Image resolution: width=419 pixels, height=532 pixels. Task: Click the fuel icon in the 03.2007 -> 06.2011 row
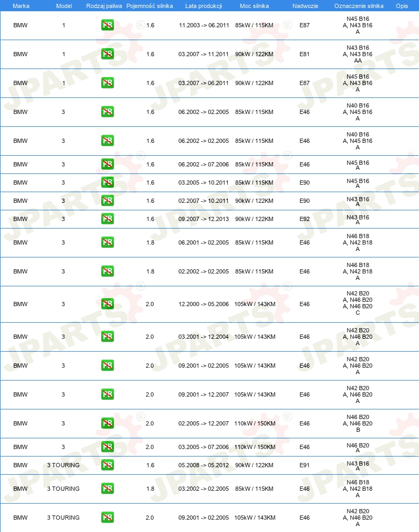point(107,83)
